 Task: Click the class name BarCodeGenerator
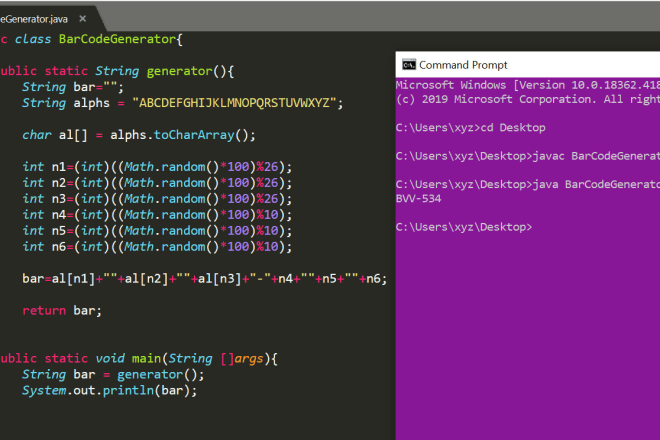117,39
